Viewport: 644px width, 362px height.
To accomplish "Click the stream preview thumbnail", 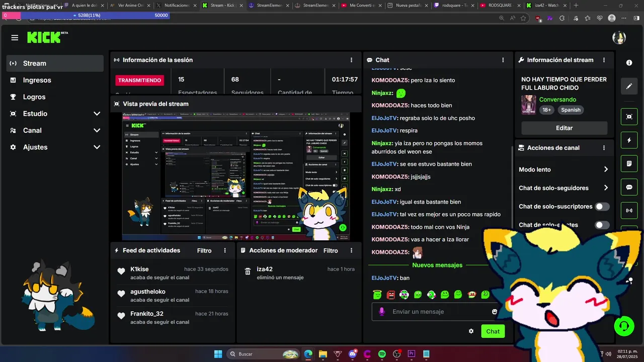I will 236,176.
